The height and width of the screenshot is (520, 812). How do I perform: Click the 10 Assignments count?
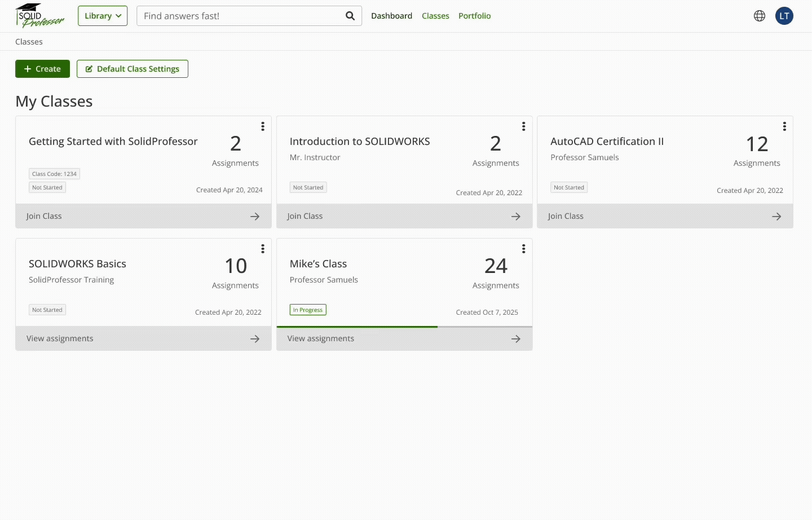235,274
